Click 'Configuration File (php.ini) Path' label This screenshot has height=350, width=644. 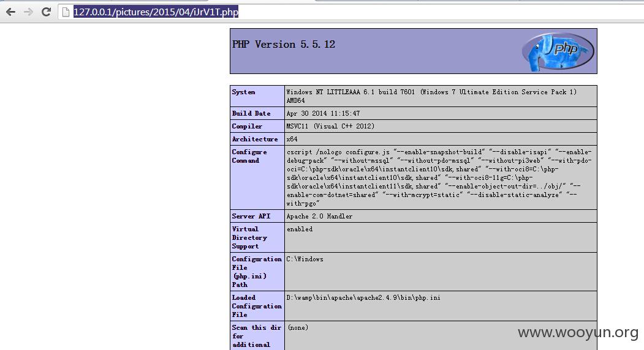257,272
